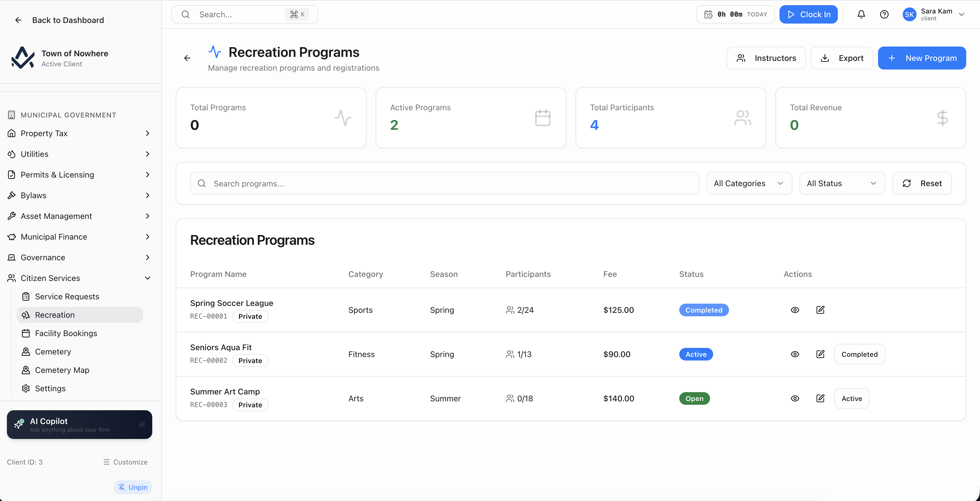
Task: Focus the global Search field
Action: click(245, 14)
